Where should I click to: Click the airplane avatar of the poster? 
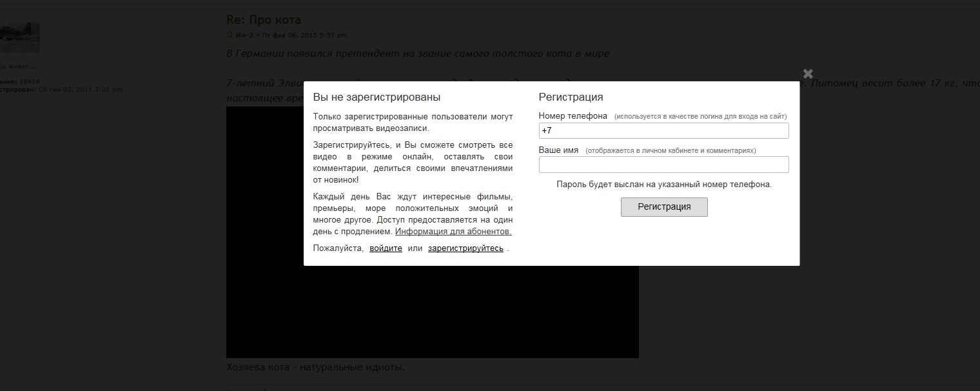pyautogui.click(x=19, y=37)
